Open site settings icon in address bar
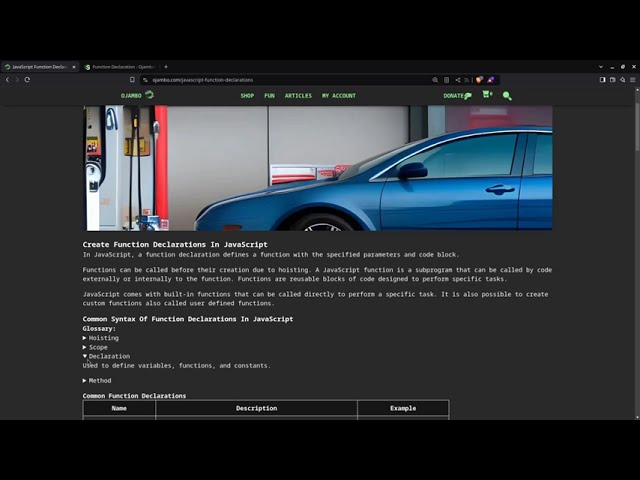The height and width of the screenshot is (480, 640). [145, 80]
